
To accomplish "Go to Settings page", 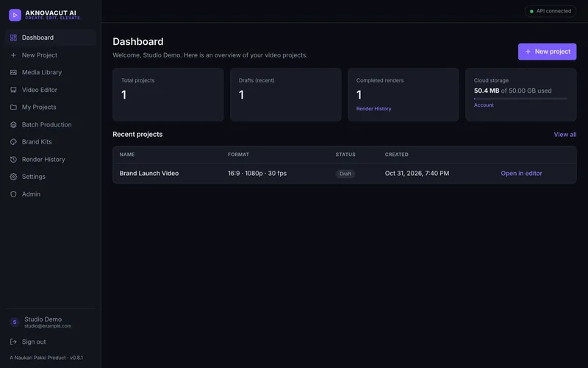I will coord(51,177).
